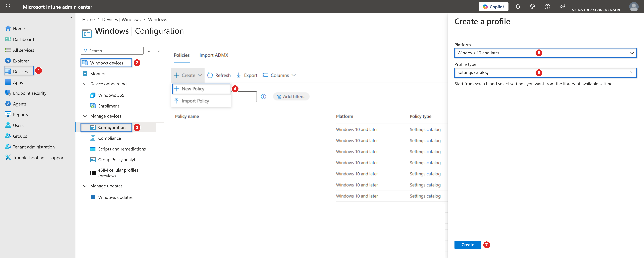Click Export in the toolbar
Screen dimensions: 644x258
coord(247,75)
